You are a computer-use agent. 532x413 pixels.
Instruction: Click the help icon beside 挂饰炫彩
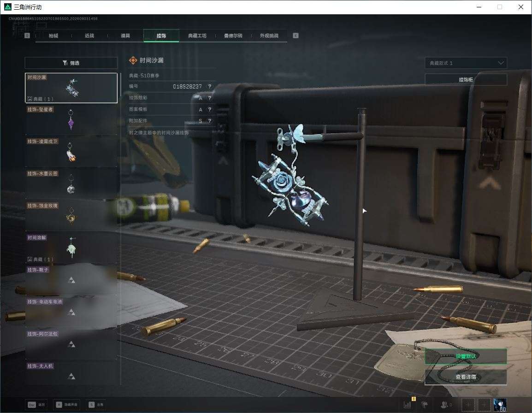click(x=210, y=98)
